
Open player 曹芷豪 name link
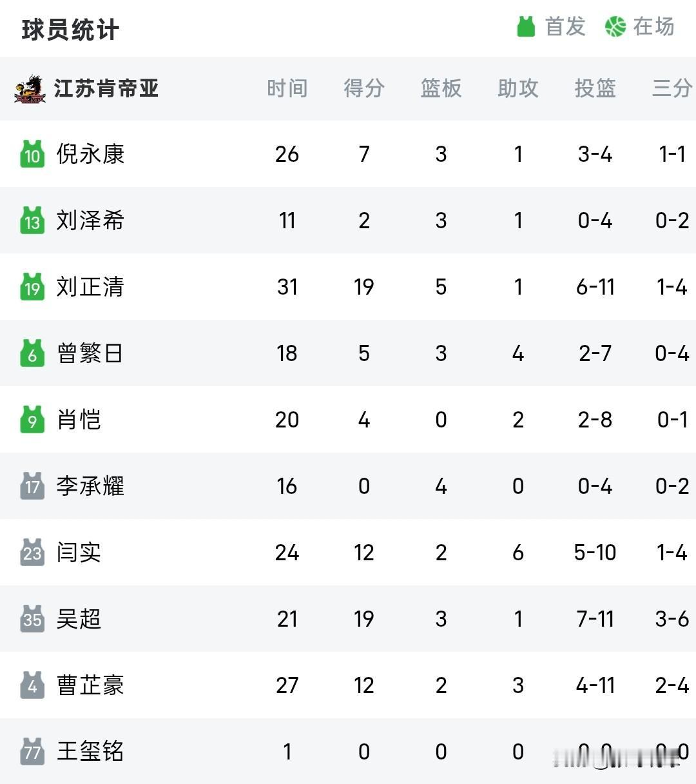(90, 685)
